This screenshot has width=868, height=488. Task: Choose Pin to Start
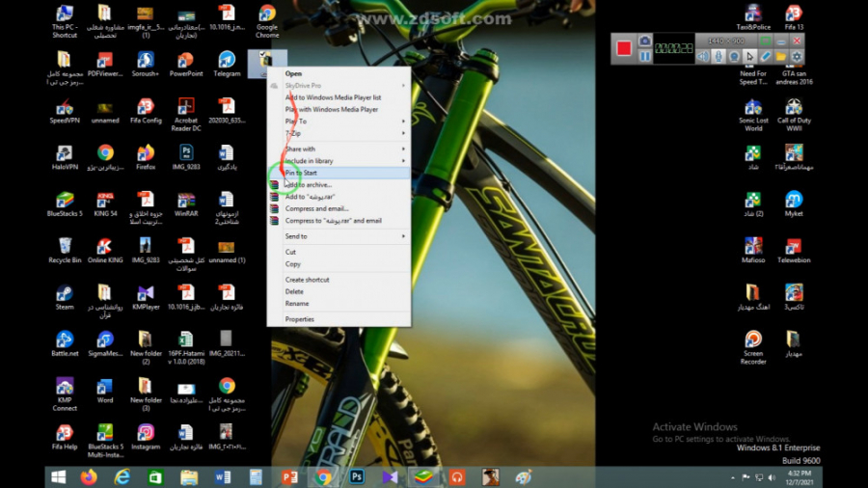339,173
